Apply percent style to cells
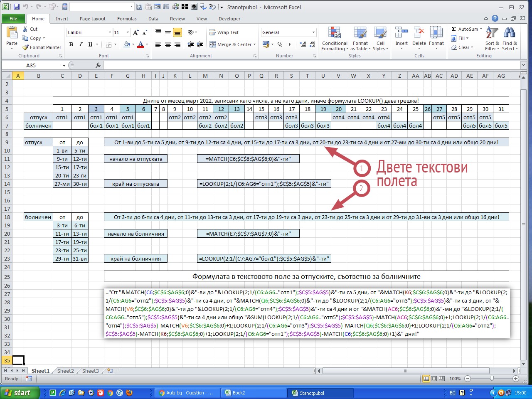Viewport: 532px width, 399px height. tap(280, 44)
